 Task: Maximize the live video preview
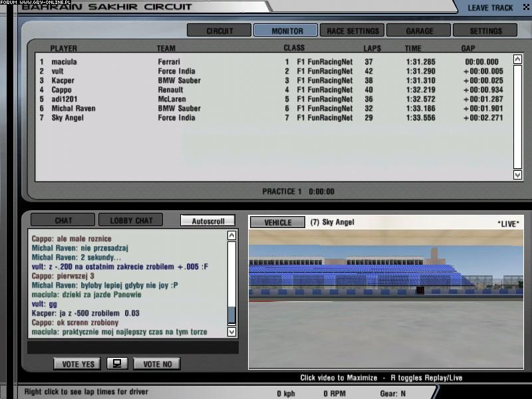386,299
